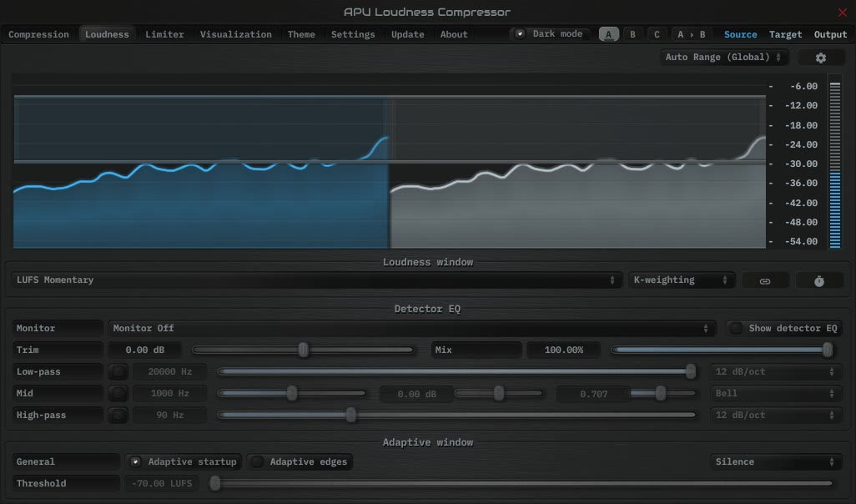Click the High-pass 90 Hz value field
The height and width of the screenshot is (504, 856).
pos(169,416)
